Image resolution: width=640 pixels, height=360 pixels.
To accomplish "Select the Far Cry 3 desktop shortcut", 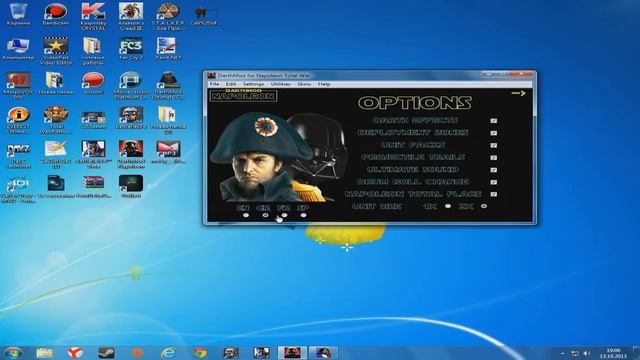I will (131, 49).
